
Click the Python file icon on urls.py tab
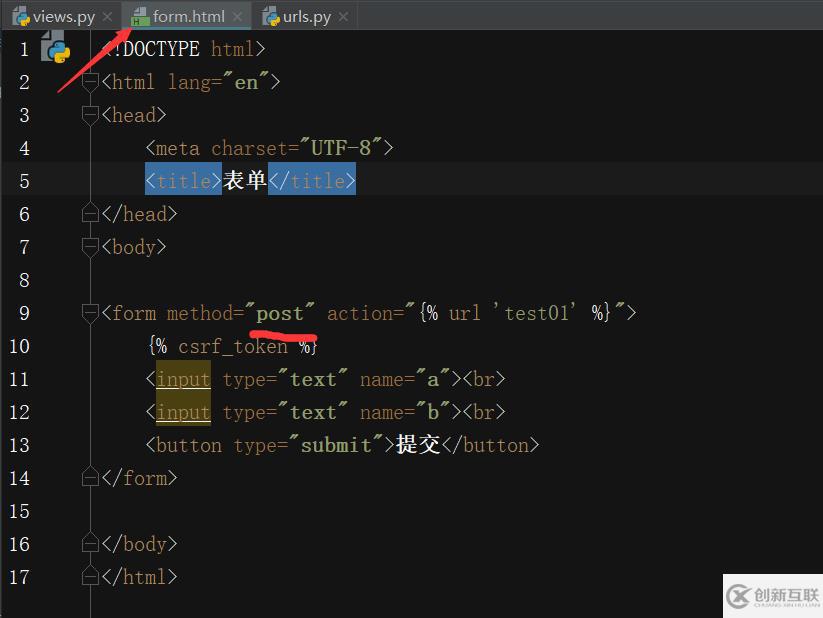(x=271, y=17)
